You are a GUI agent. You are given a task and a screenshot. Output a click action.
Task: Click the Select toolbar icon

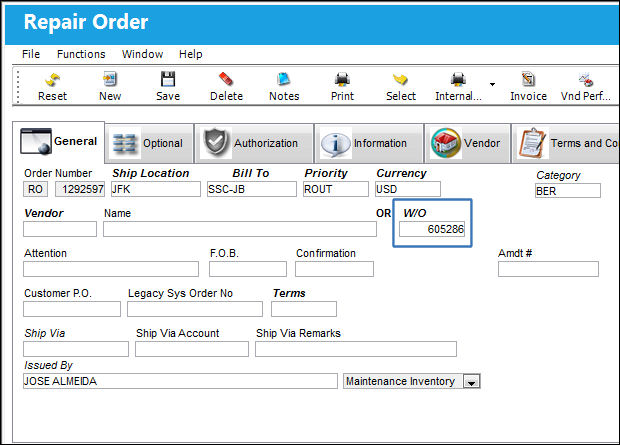pos(400,79)
